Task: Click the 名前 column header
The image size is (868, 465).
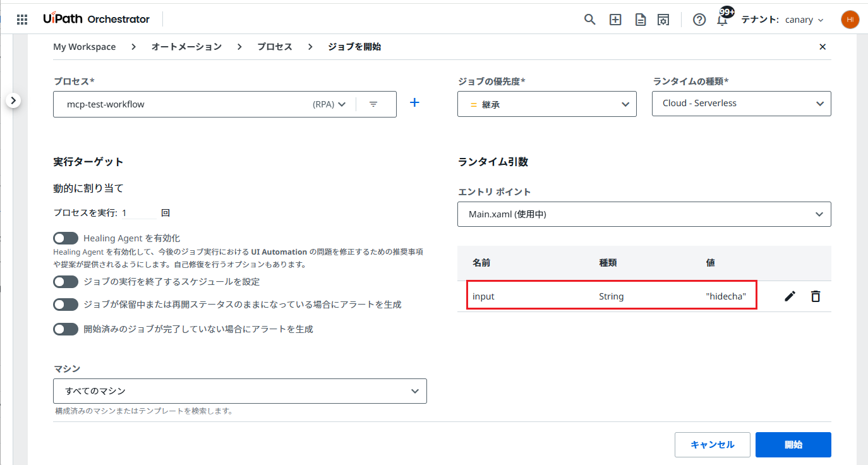Action: tap(481, 263)
